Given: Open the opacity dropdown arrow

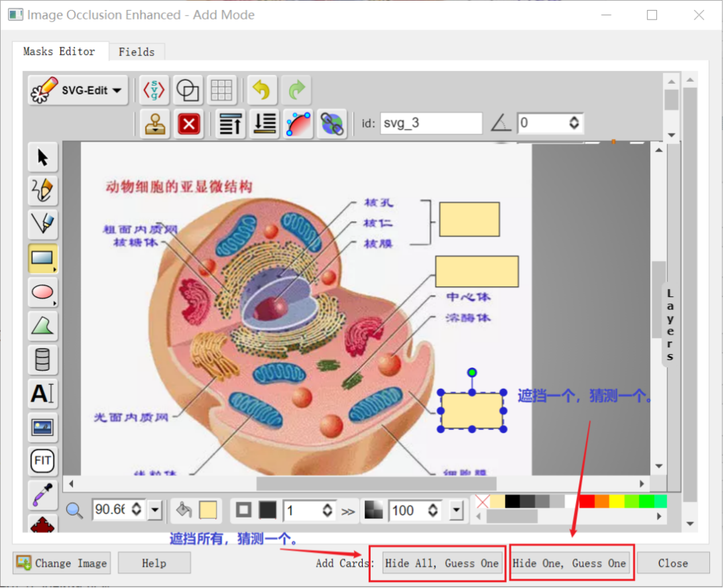Looking at the screenshot, I should tap(457, 510).
